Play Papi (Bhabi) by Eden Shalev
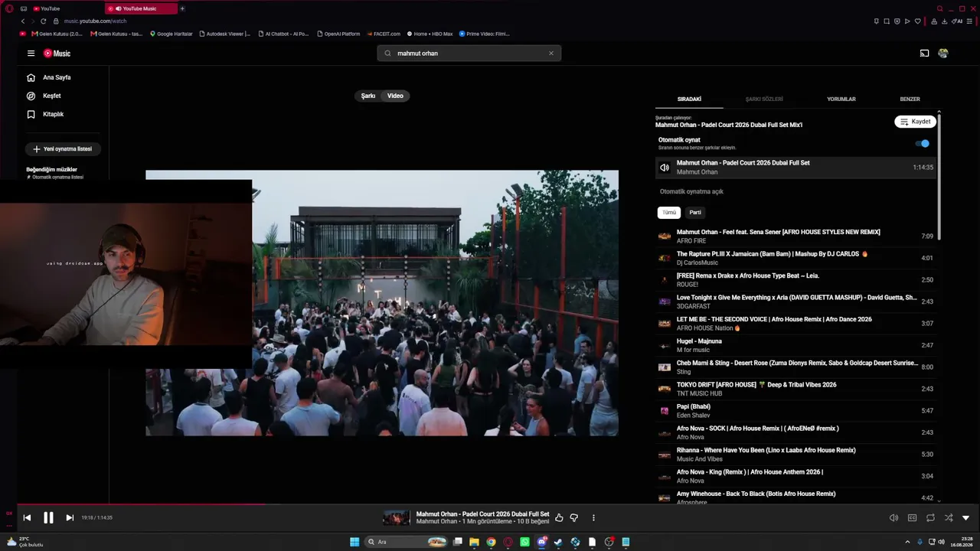This screenshot has width=980, height=551. [795, 411]
